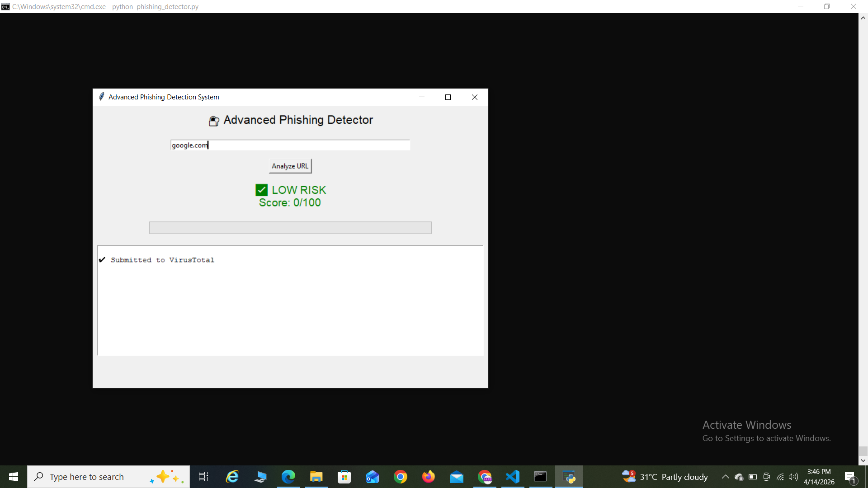Screen dimensions: 868x488
Task: Click the Windows Start button
Action: pos(14,477)
